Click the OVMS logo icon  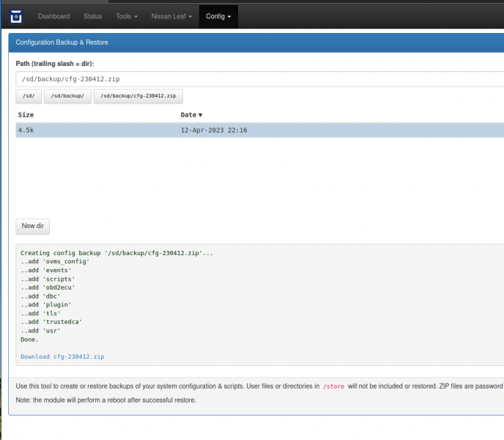coord(16,16)
